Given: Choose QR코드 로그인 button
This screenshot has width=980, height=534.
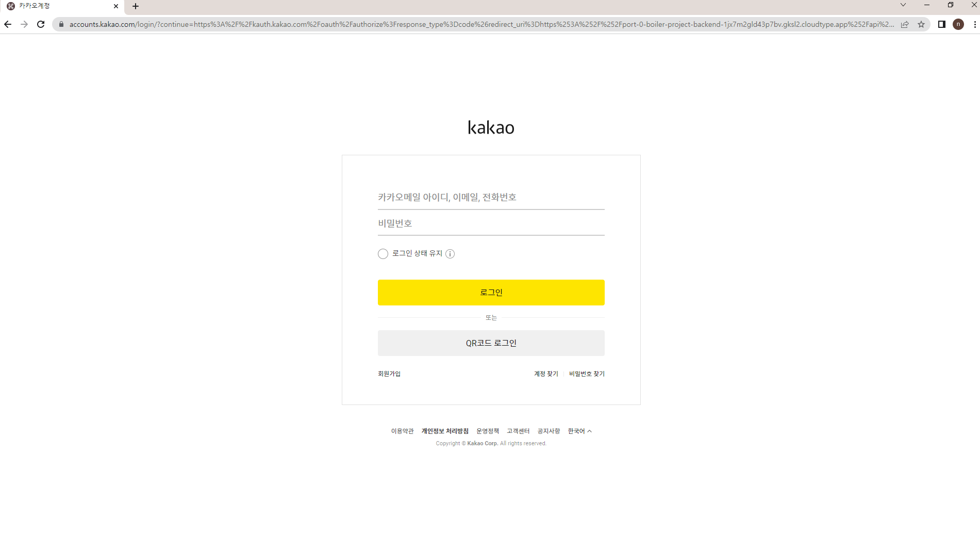Looking at the screenshot, I should (491, 343).
